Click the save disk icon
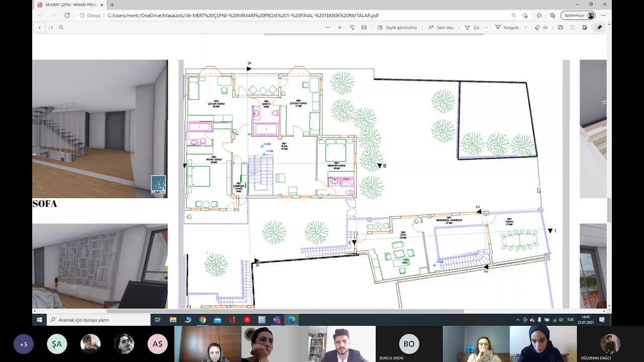The width and height of the screenshot is (644, 362). [x=573, y=28]
